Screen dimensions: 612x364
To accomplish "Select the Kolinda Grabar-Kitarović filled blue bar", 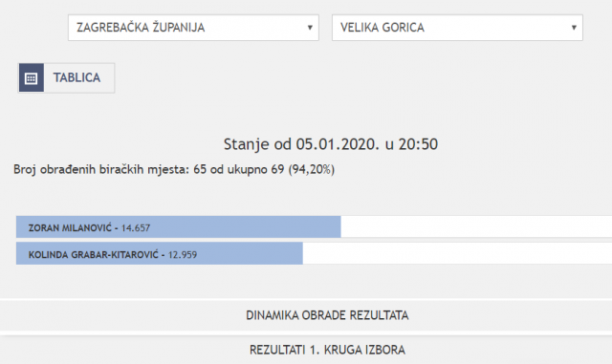I will pyautogui.click(x=160, y=253).
